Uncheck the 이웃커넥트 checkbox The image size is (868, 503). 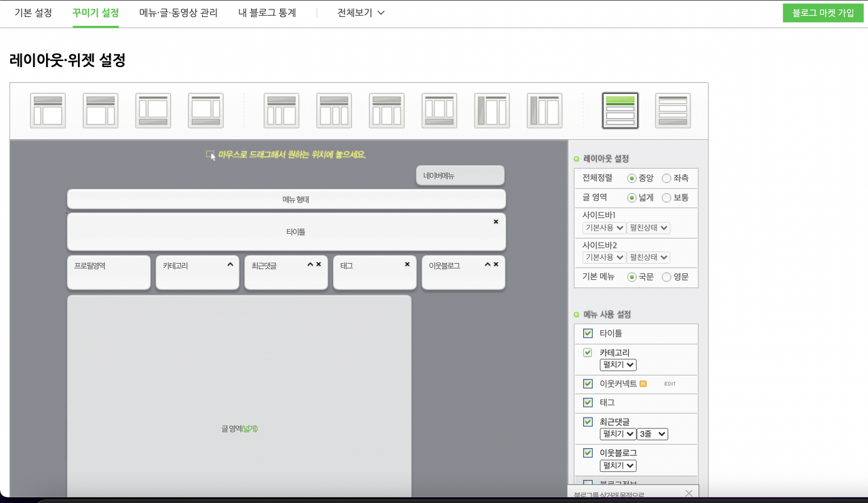pyautogui.click(x=588, y=384)
